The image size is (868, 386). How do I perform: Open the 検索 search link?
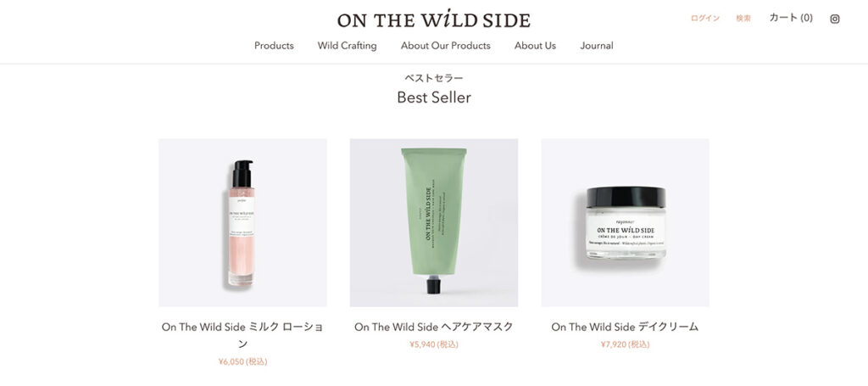tap(743, 19)
